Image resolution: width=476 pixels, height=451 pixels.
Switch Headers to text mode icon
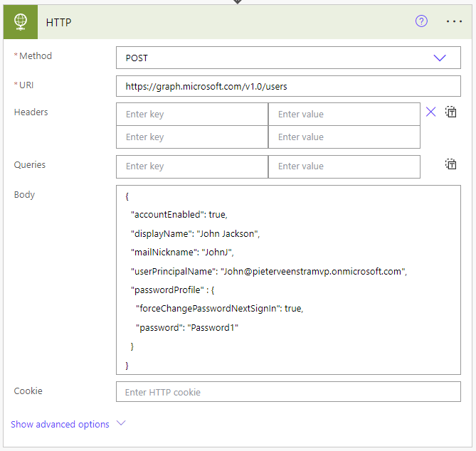451,112
